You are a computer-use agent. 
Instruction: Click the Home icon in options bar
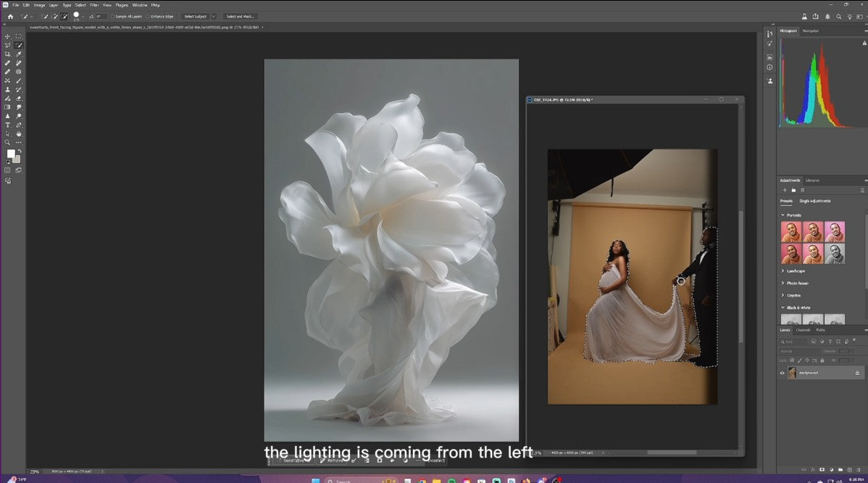point(10,16)
